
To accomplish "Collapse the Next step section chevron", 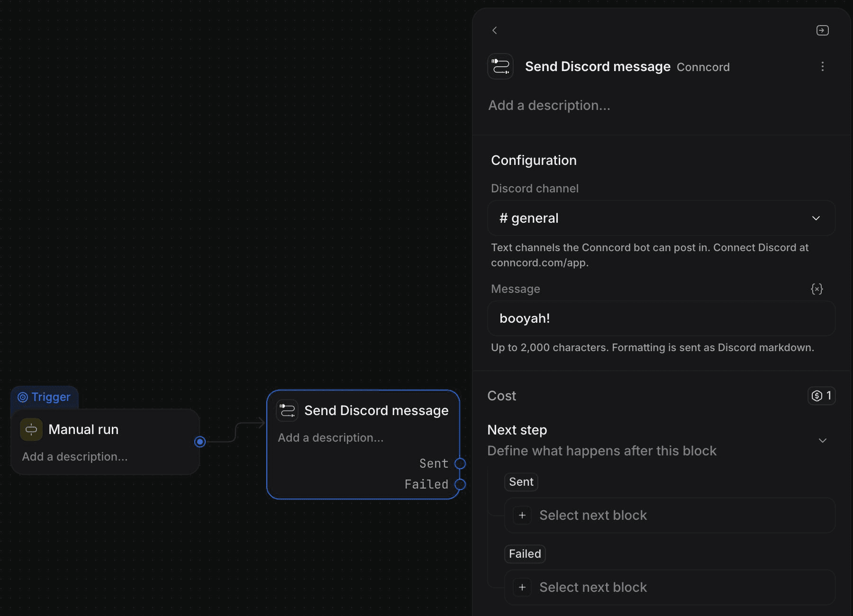I will point(823,441).
